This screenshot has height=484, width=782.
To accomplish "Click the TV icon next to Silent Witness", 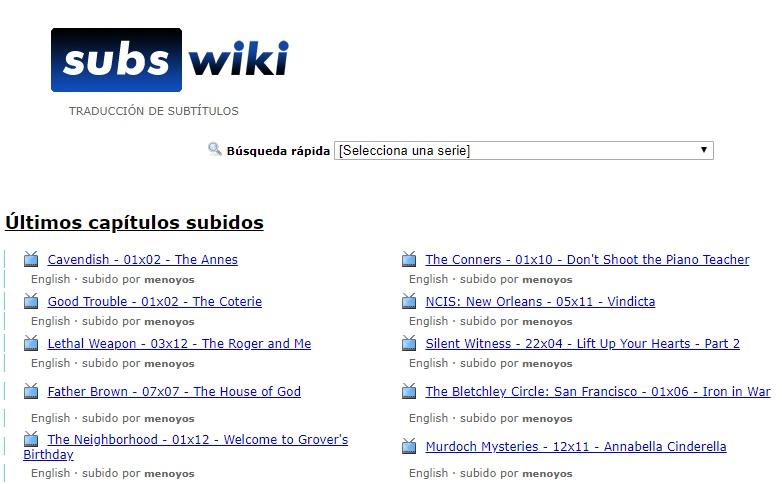I will [x=409, y=344].
